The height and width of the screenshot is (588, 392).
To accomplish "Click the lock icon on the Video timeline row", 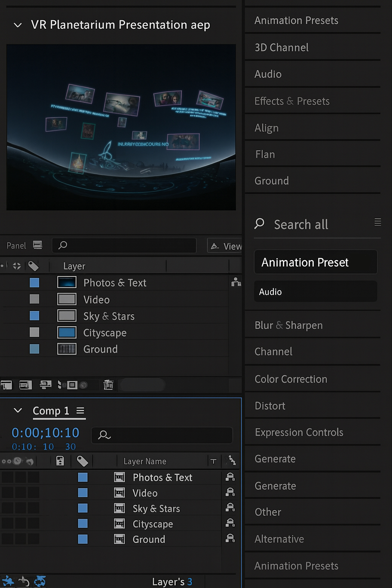I will tap(230, 492).
